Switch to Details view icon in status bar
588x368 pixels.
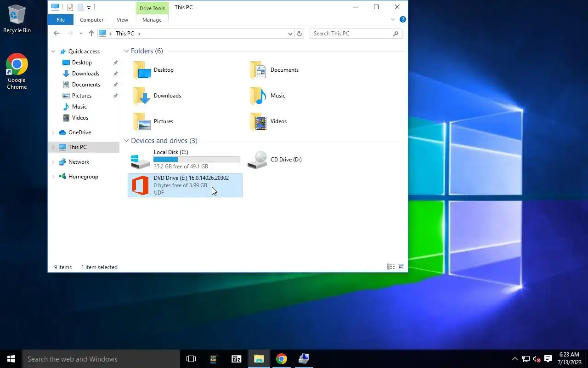coord(391,267)
